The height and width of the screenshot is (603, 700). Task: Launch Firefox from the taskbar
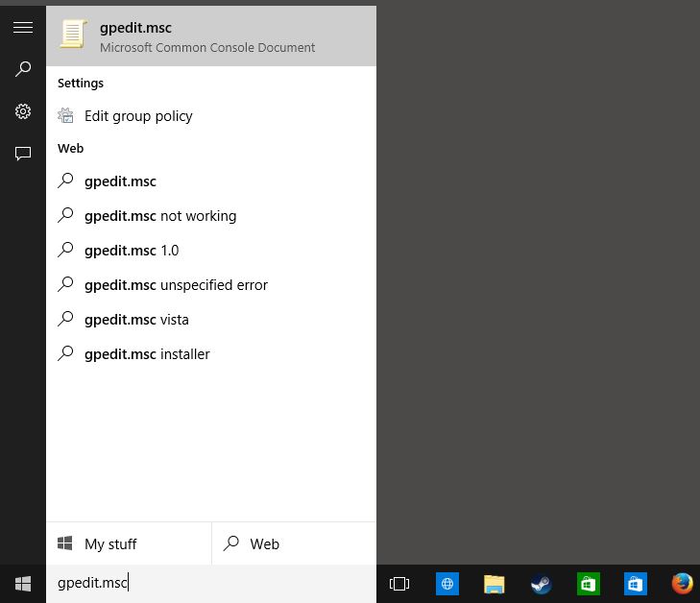(x=682, y=584)
